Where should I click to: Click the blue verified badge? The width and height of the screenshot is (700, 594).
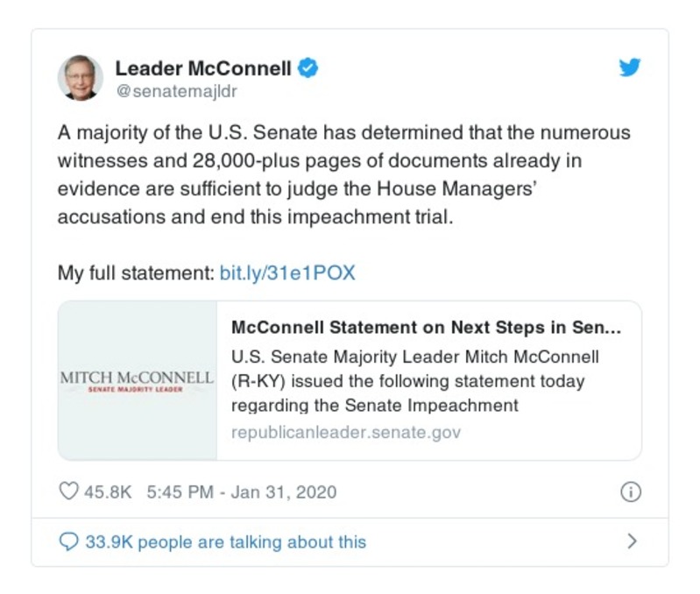(308, 68)
